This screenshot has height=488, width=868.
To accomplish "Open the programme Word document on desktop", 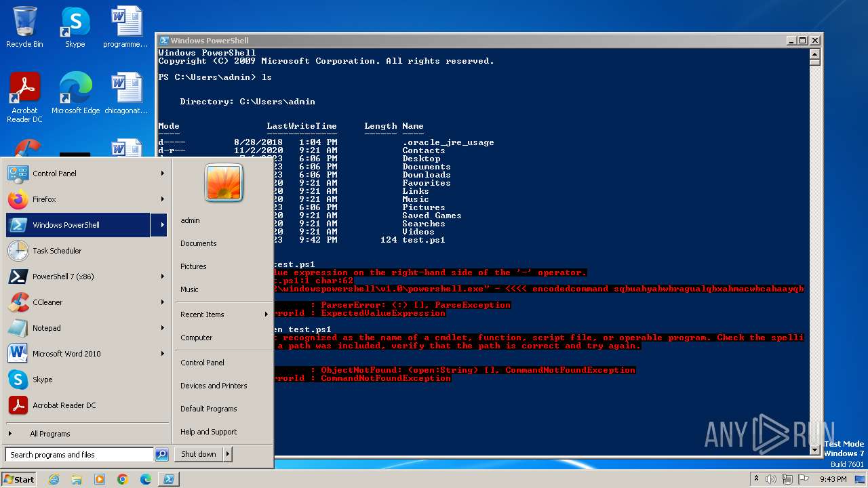I will (125, 27).
